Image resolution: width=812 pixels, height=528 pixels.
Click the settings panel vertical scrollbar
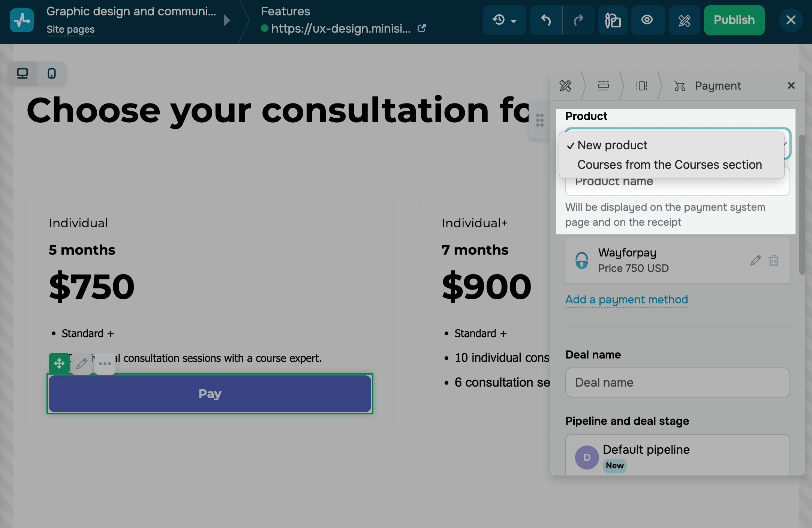[802, 205]
